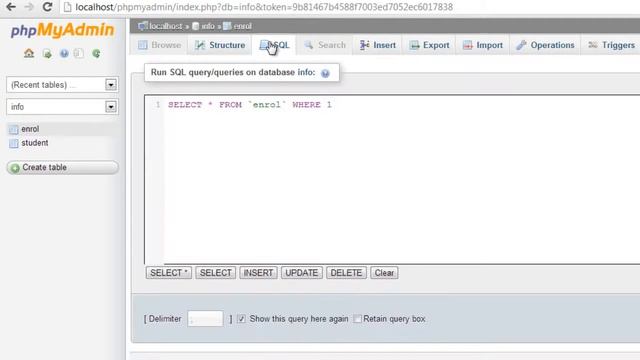Click the SQL help question-mark icon

(x=325, y=73)
